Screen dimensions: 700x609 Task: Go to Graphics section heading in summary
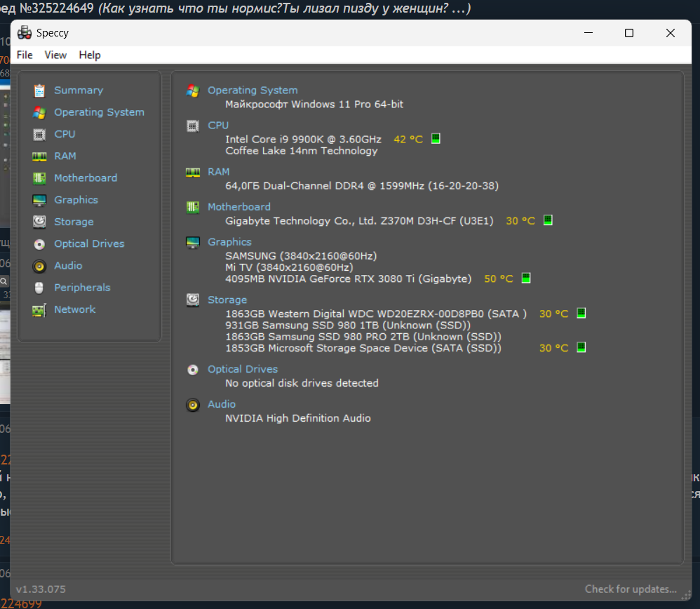coord(229,242)
